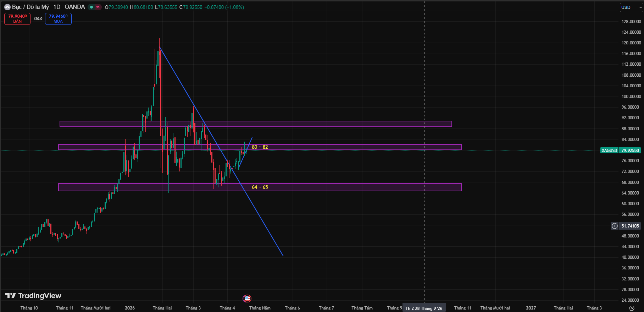Click the green market status dot
This screenshot has width=644, height=312.
coord(91,7)
